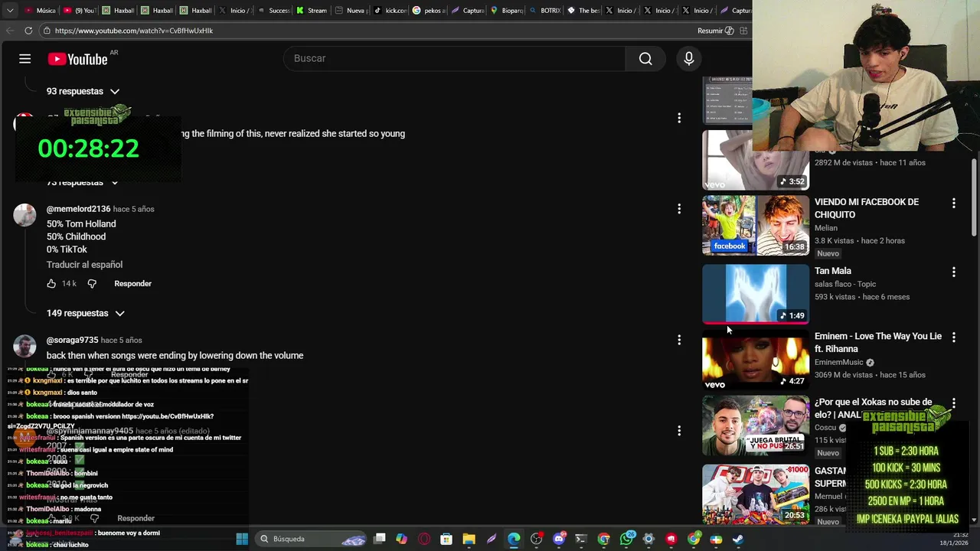
Task: Open the browser tab list chevron
Action: coord(8,11)
